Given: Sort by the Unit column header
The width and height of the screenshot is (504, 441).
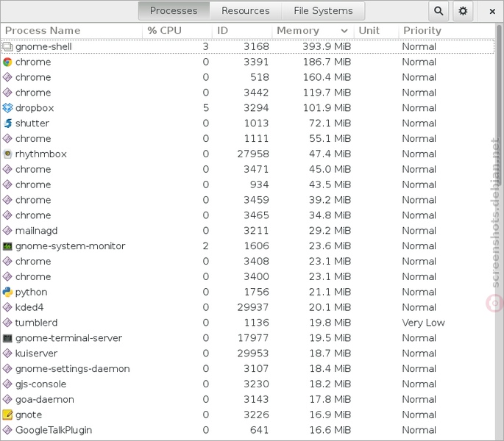Looking at the screenshot, I should tap(376, 31).
